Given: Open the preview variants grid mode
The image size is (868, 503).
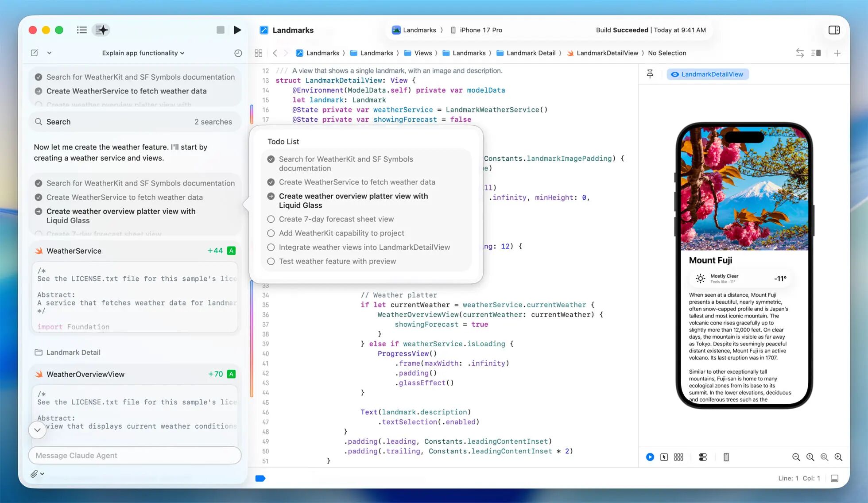Looking at the screenshot, I should coord(679,457).
